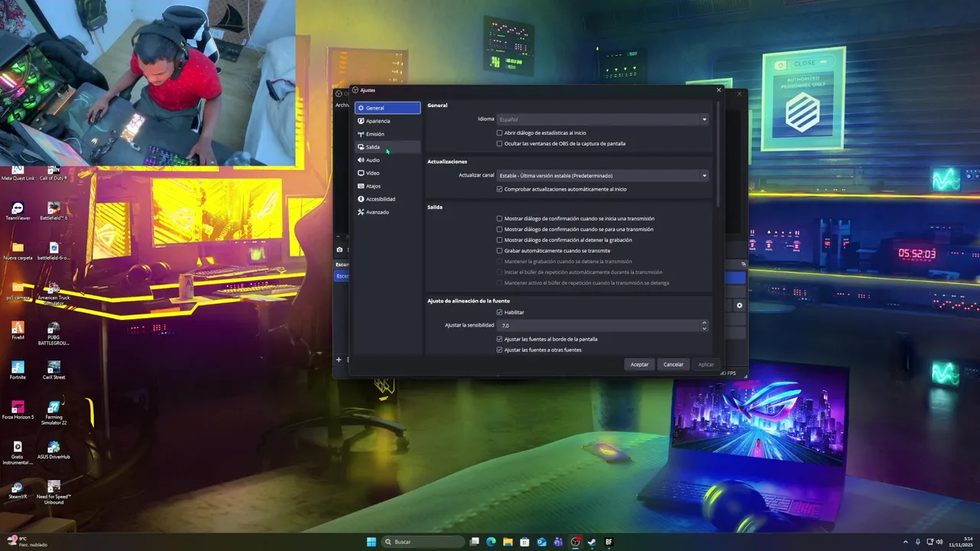Uncheck 'Ajustar las fuentes al borde de la pantalla'
The width and height of the screenshot is (980, 551).
(500, 339)
